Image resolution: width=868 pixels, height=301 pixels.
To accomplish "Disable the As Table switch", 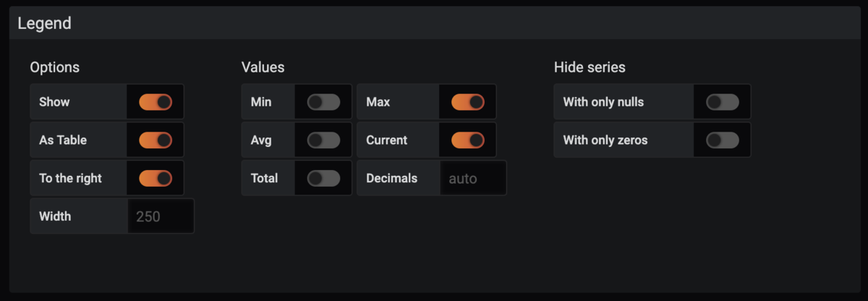I will (x=156, y=140).
